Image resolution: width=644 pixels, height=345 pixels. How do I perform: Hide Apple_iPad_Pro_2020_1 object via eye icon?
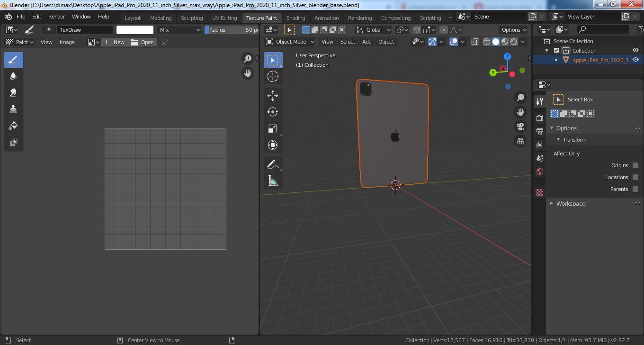point(636,60)
